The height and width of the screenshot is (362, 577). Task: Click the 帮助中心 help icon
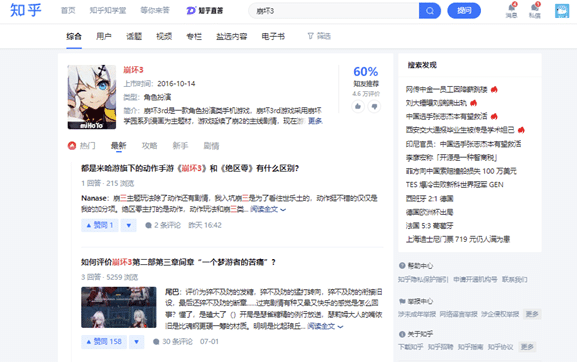tap(402, 266)
